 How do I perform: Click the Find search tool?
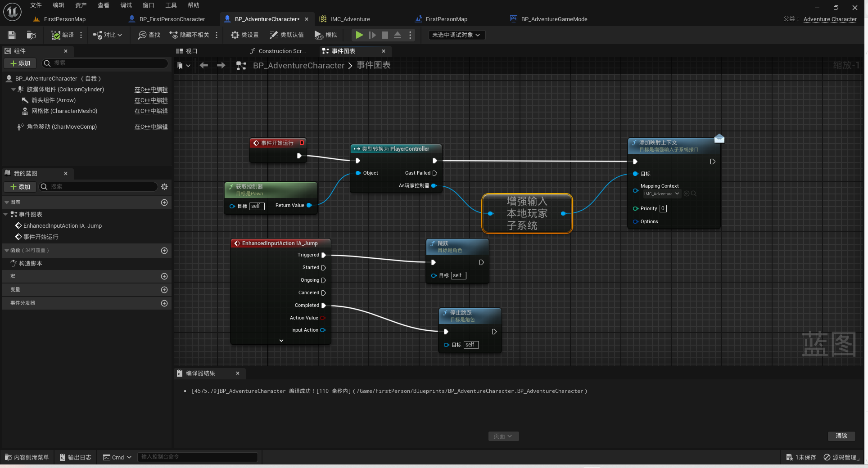(x=149, y=35)
